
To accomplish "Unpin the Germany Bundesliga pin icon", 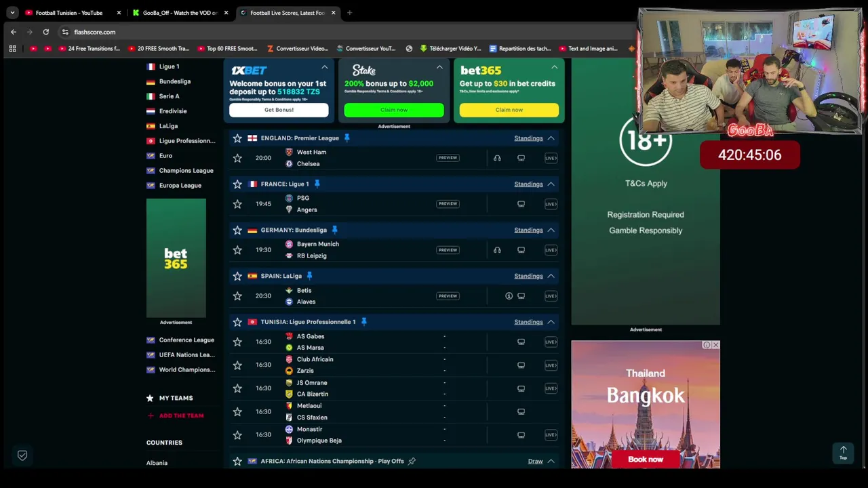I will tap(334, 230).
